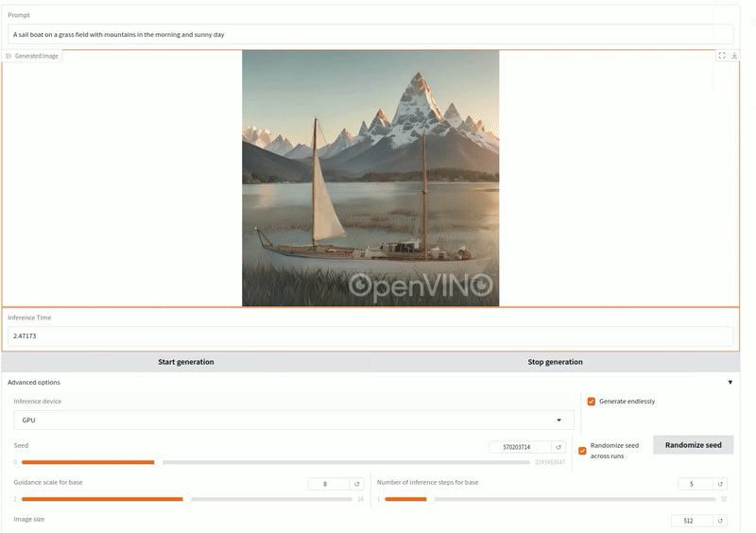Reset the Seed value icon

pos(558,447)
